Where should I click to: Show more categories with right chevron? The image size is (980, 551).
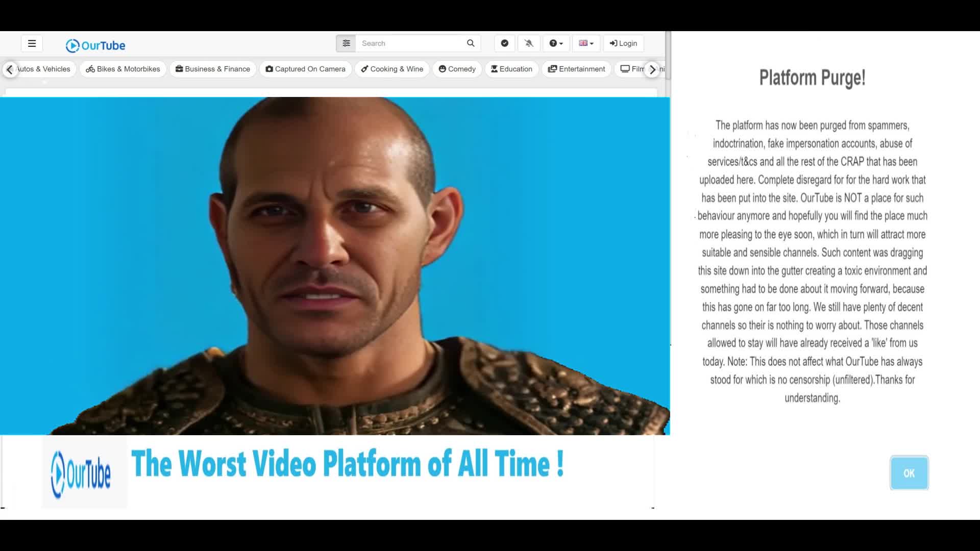(652, 69)
